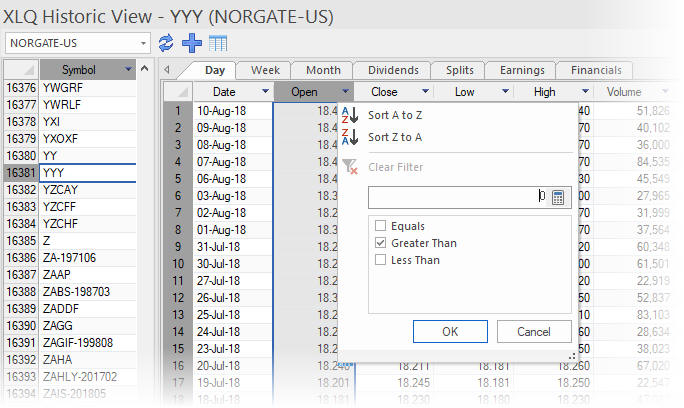
Task: Open the Volume column filter dropdown
Action: pos(665,91)
